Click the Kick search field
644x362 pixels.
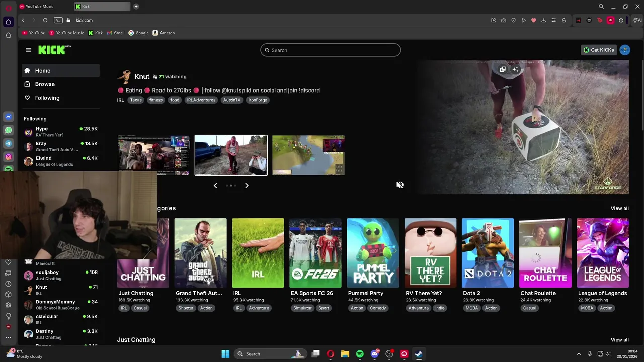(331, 50)
